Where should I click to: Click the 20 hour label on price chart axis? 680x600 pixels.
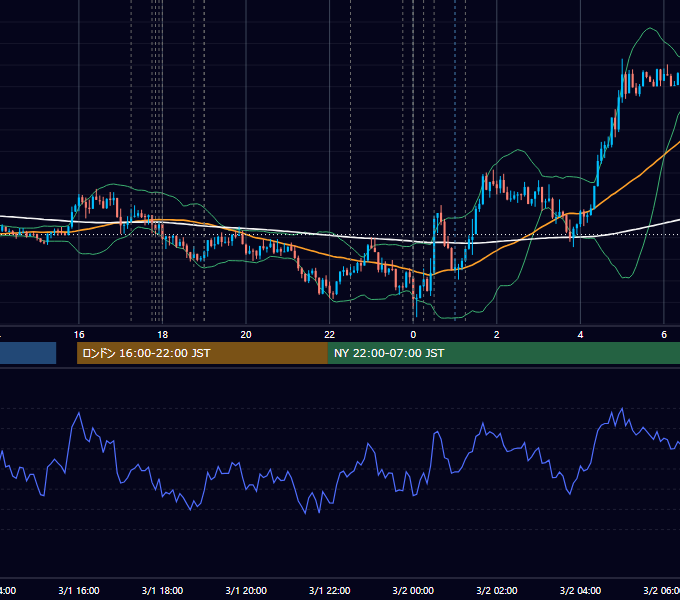pyautogui.click(x=246, y=335)
